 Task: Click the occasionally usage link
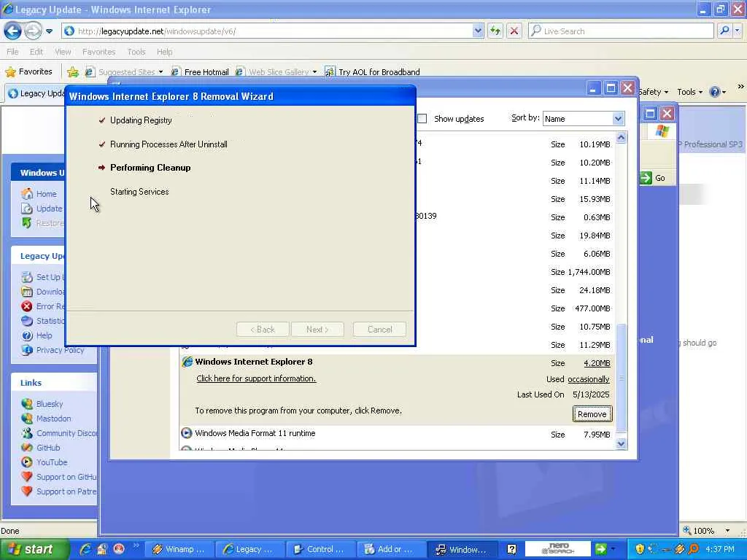coord(589,379)
